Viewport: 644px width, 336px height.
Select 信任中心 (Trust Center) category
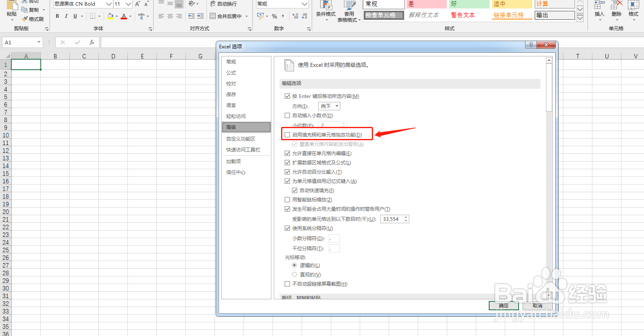[x=236, y=172]
